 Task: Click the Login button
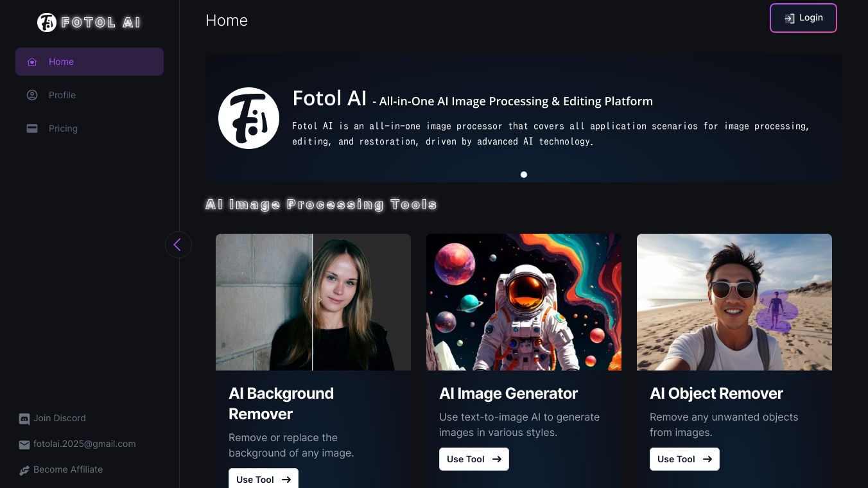pyautogui.click(x=803, y=18)
